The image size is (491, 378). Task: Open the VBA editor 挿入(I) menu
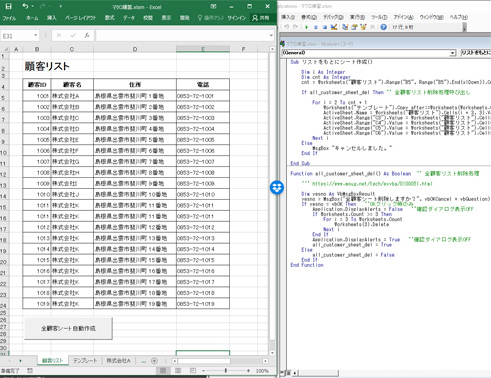click(x=288, y=17)
